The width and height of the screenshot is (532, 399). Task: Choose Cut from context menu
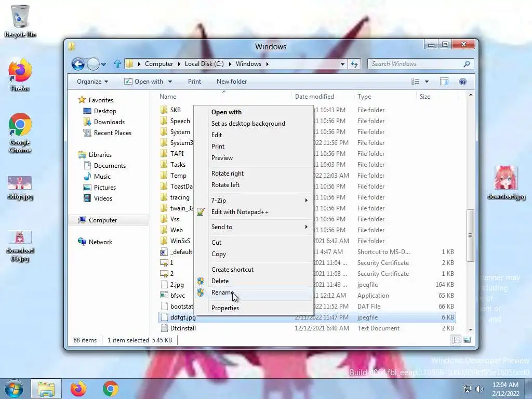click(x=253, y=242)
